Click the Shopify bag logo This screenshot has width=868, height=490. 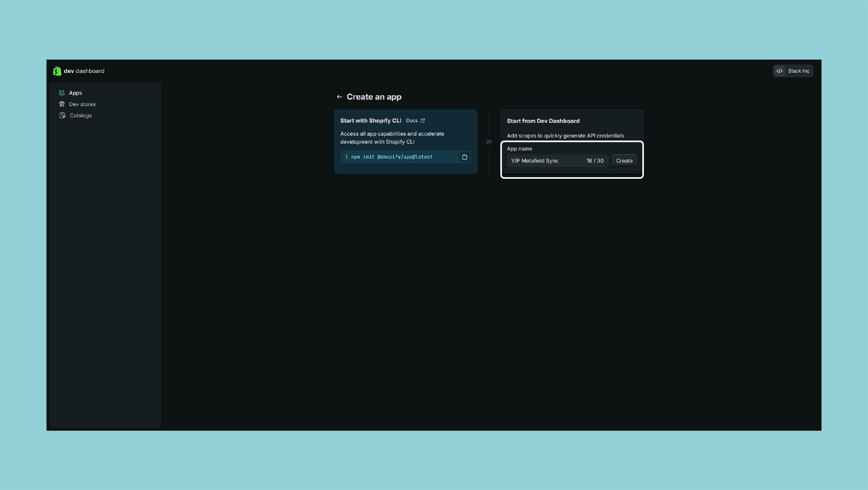coord(57,71)
